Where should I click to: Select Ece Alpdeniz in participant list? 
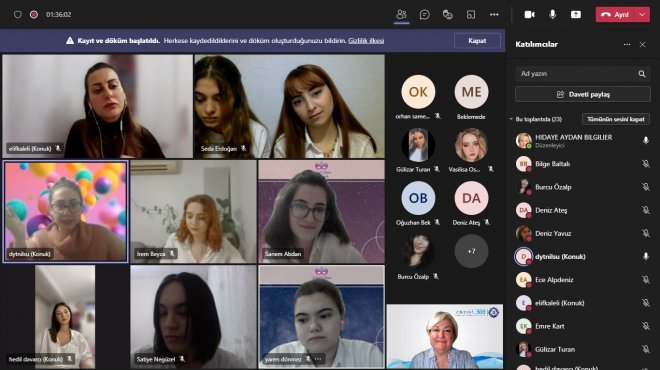tap(583, 279)
